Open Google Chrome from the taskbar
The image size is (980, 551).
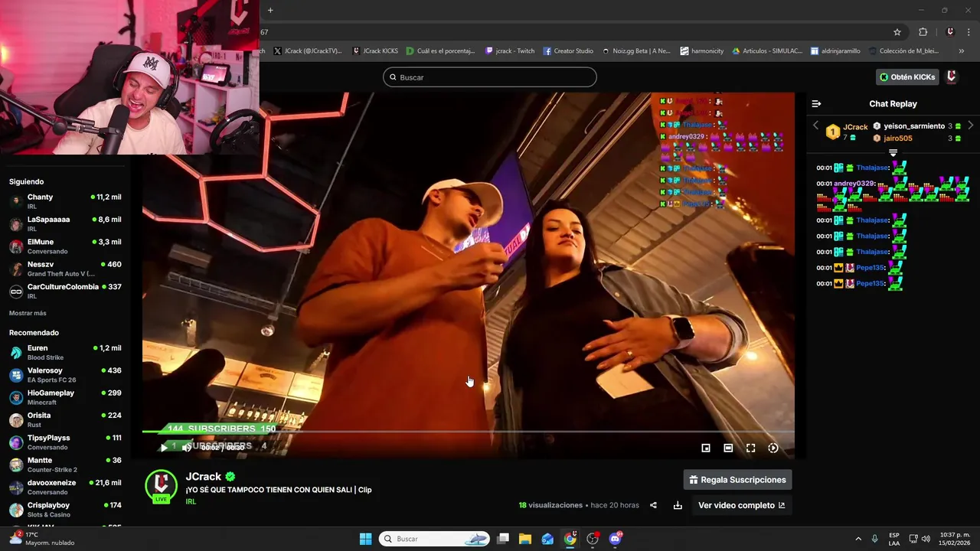[x=570, y=539]
